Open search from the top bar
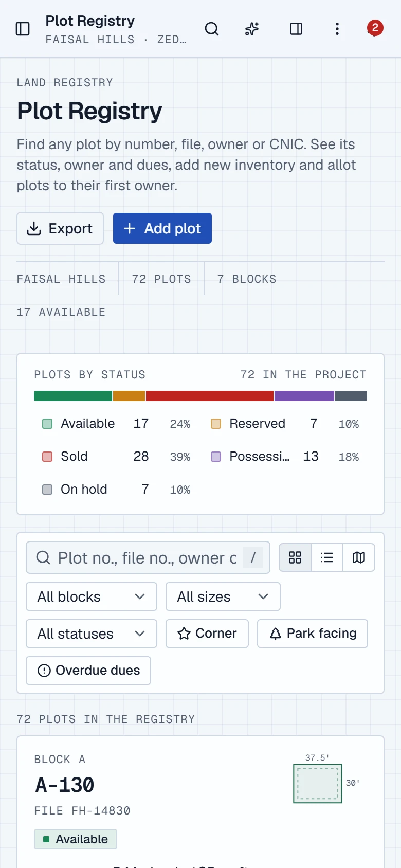401x868 pixels. coord(212,29)
